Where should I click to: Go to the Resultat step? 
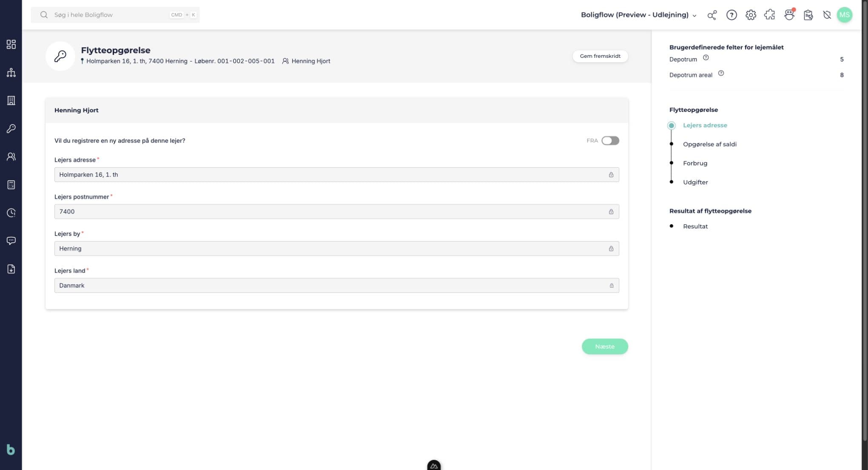click(695, 226)
